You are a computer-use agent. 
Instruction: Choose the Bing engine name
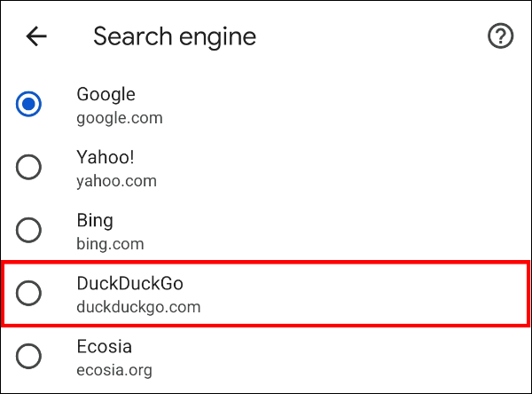click(95, 221)
